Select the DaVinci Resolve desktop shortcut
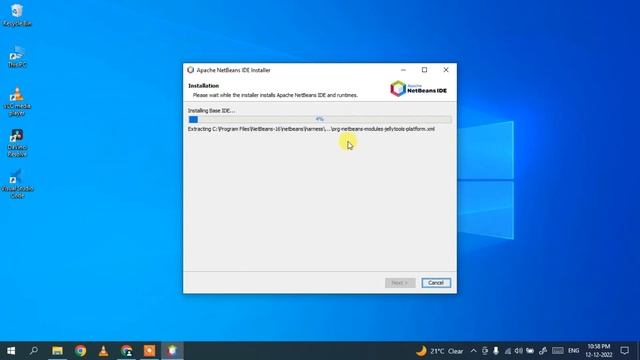640x360 pixels. [x=17, y=143]
